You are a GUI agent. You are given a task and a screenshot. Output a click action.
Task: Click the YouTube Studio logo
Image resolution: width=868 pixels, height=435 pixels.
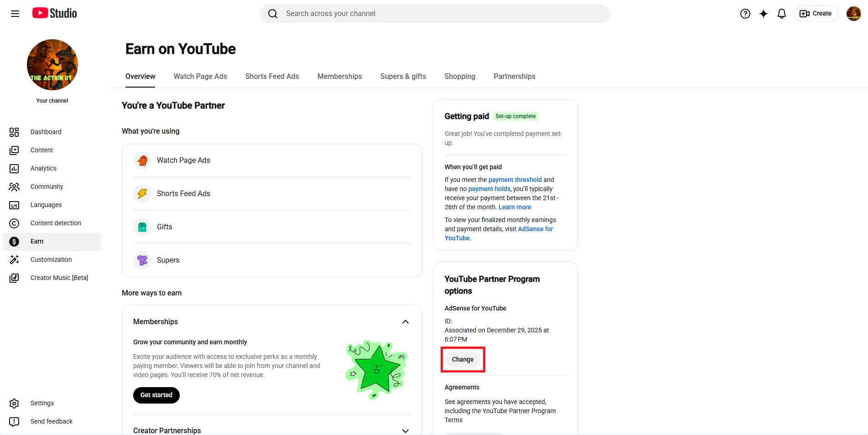click(x=55, y=13)
